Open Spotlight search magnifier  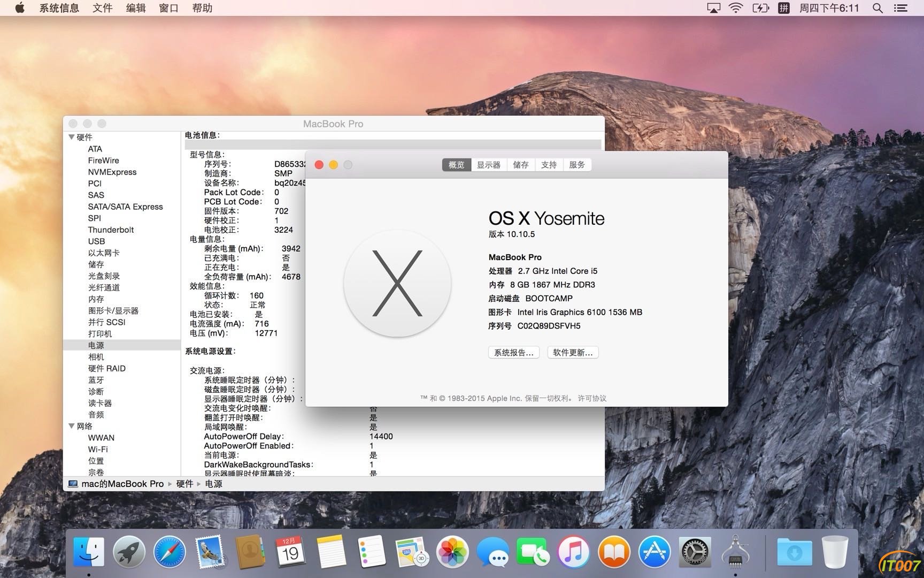[877, 8]
